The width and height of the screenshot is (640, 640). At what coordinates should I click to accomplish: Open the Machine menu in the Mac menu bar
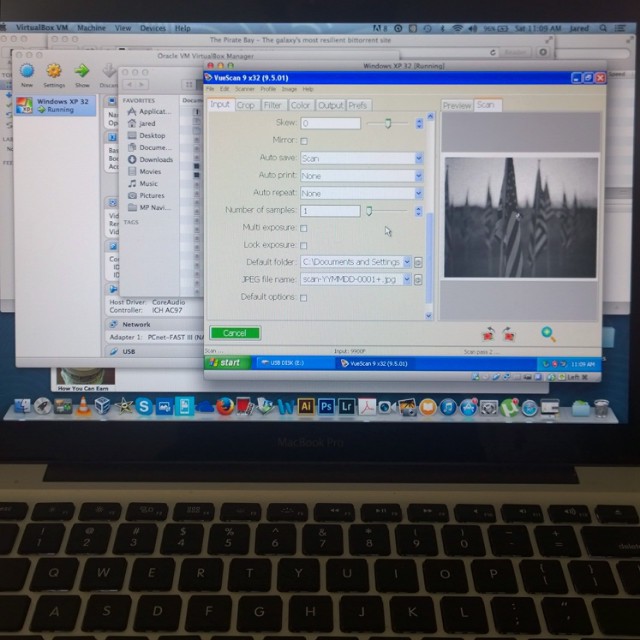point(91,28)
